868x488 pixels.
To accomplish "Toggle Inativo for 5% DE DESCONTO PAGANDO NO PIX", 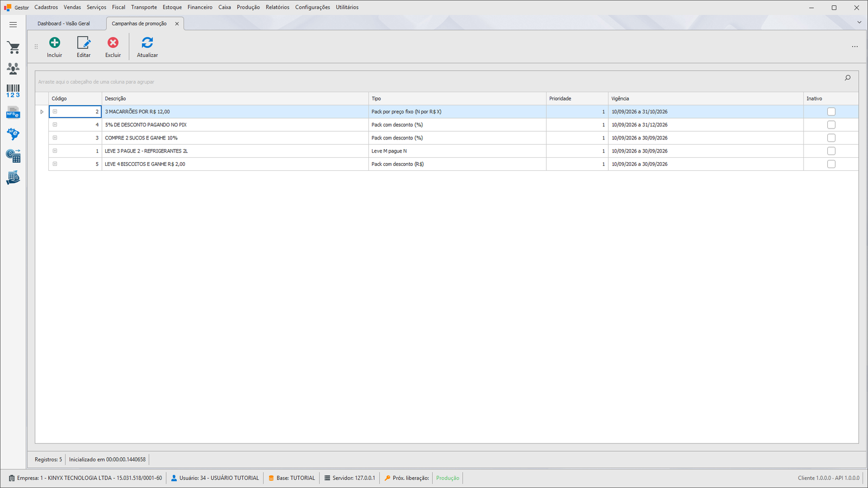I will pos(831,125).
